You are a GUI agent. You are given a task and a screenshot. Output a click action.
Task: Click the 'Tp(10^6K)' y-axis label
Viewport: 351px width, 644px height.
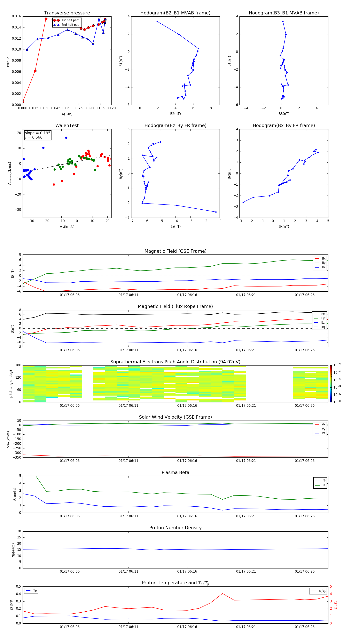coord(11,605)
